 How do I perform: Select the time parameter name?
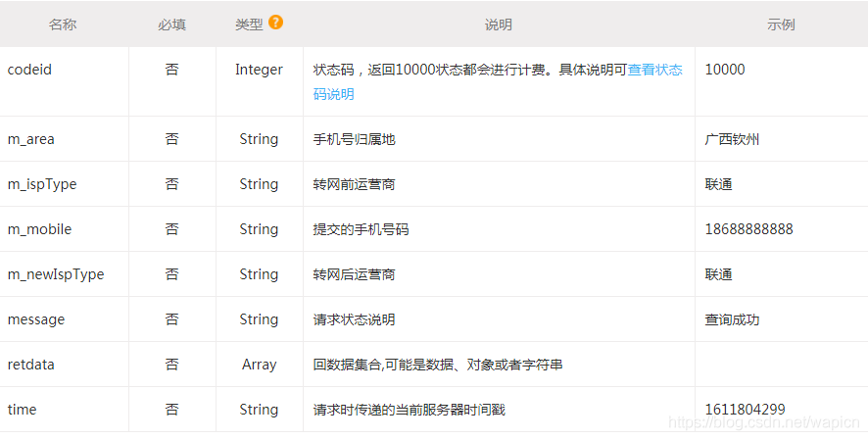point(23,410)
